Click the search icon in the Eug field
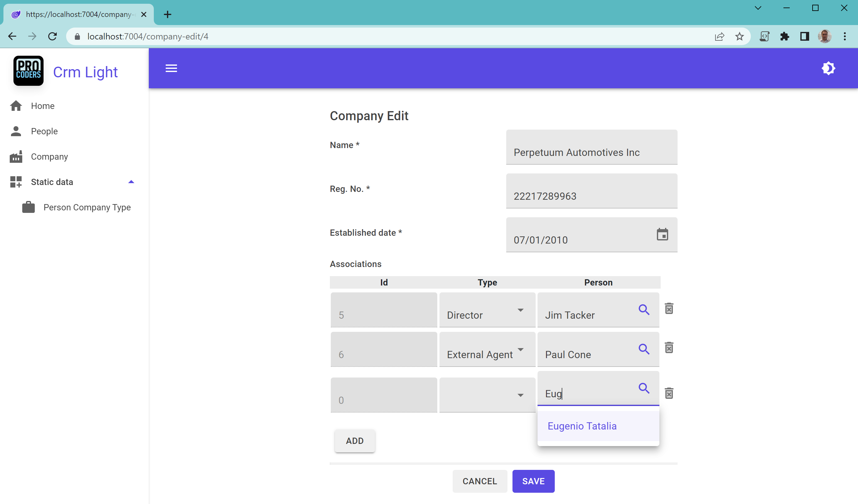This screenshot has height=504, width=858. click(644, 388)
